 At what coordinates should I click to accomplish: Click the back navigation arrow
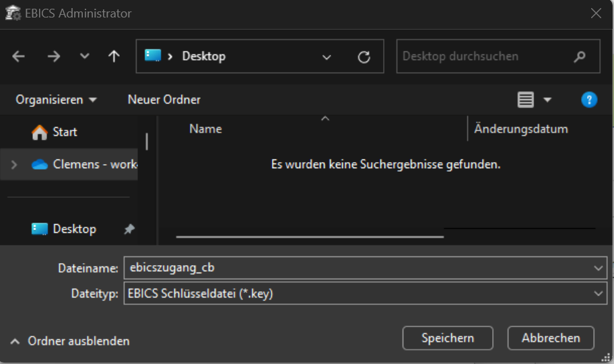[19, 57]
